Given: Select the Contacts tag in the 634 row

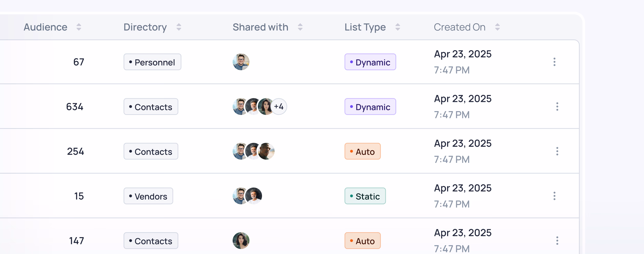Looking at the screenshot, I should [x=151, y=107].
